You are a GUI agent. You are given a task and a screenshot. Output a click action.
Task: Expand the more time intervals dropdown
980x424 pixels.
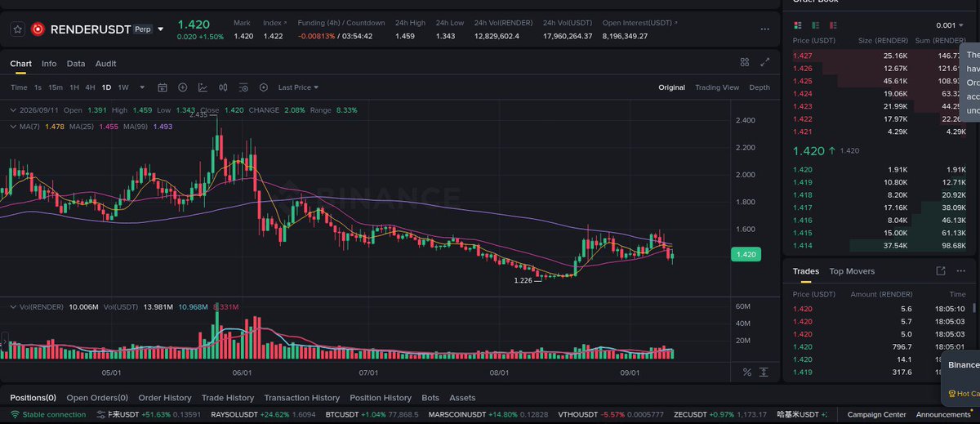coord(142,87)
